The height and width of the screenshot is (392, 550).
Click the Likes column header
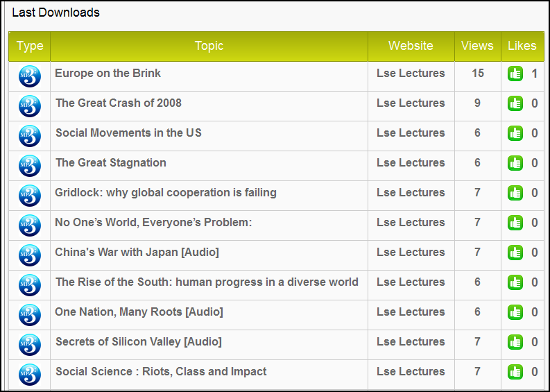coord(522,46)
